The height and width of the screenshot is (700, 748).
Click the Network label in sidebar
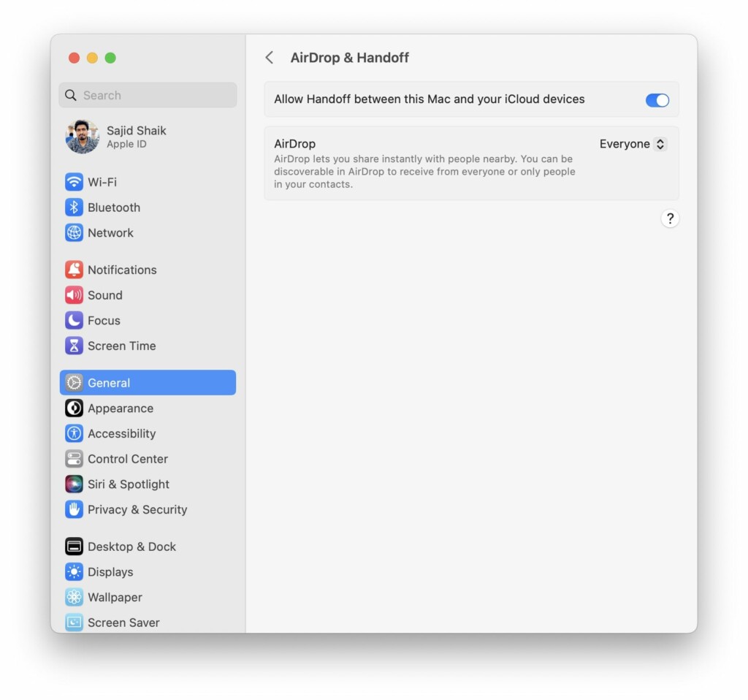111,232
